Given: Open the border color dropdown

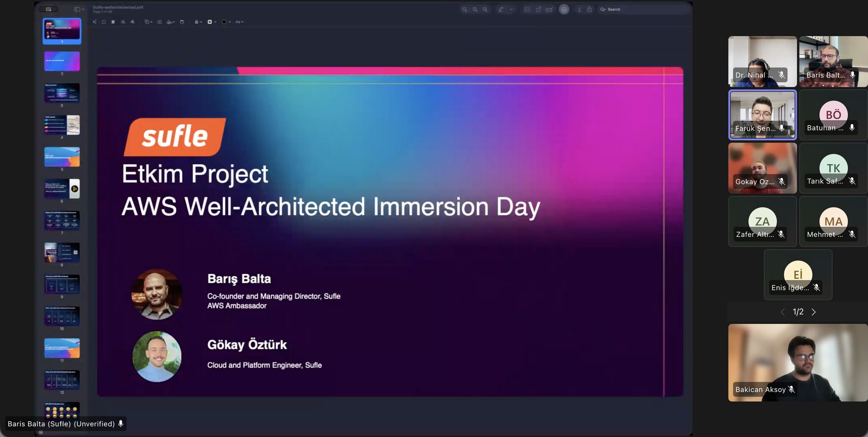Looking at the screenshot, I should click(x=211, y=22).
